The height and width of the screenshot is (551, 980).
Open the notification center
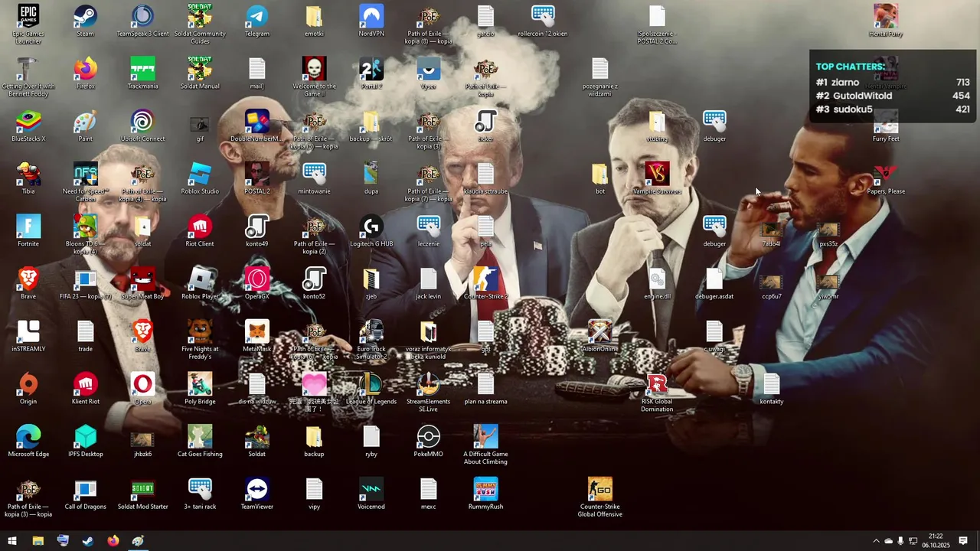[x=963, y=541]
